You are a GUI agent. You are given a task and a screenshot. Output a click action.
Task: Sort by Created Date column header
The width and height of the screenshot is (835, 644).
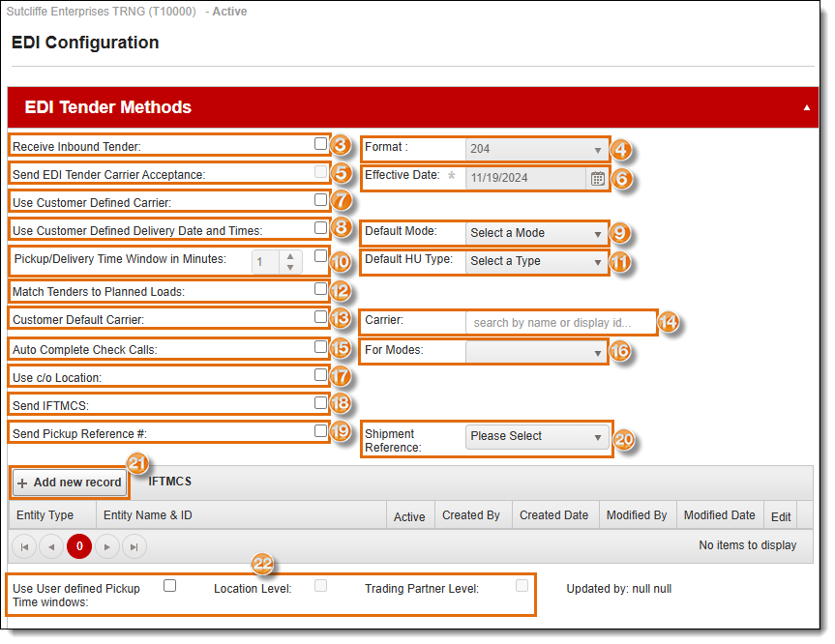coord(553,515)
